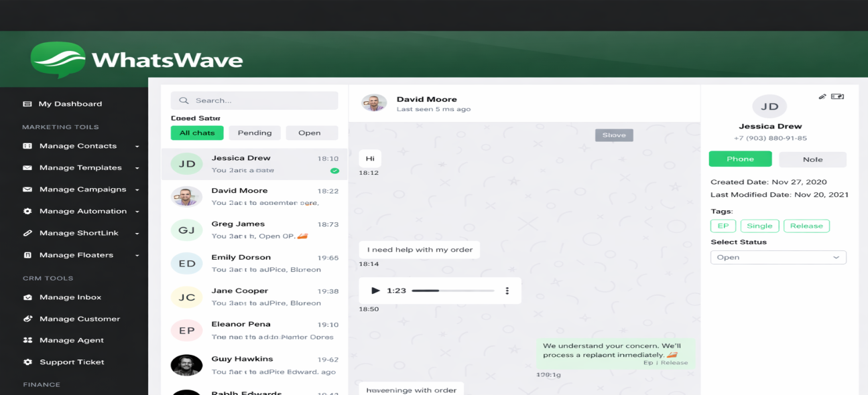Screen dimensions: 868x395
Task: Click the Support Ticket gear icon
Action: point(27,362)
